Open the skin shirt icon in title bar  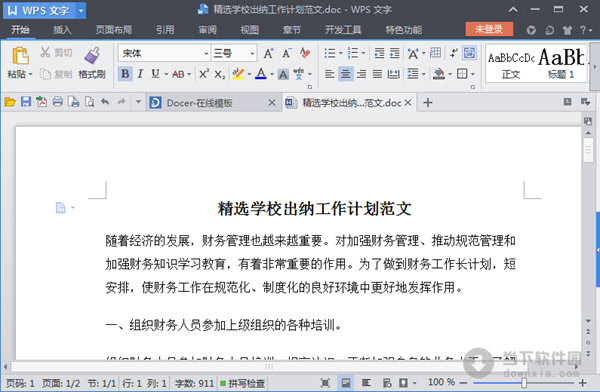point(567,30)
